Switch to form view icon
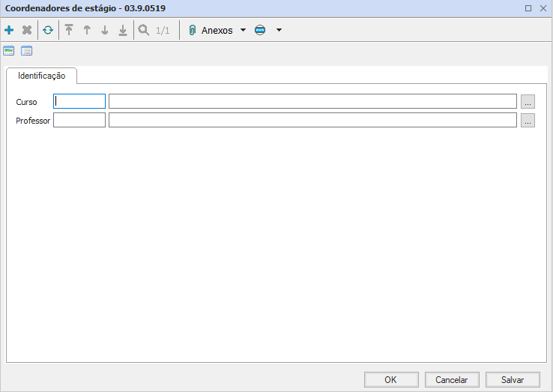 click(9, 51)
